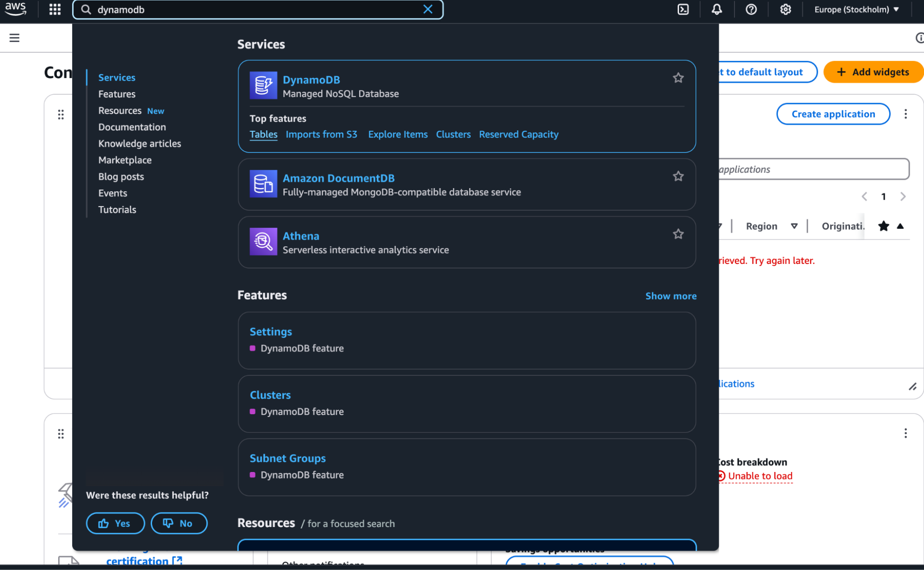This screenshot has height=570, width=924.
Task: Open Clusters under Top features
Action: tap(453, 135)
